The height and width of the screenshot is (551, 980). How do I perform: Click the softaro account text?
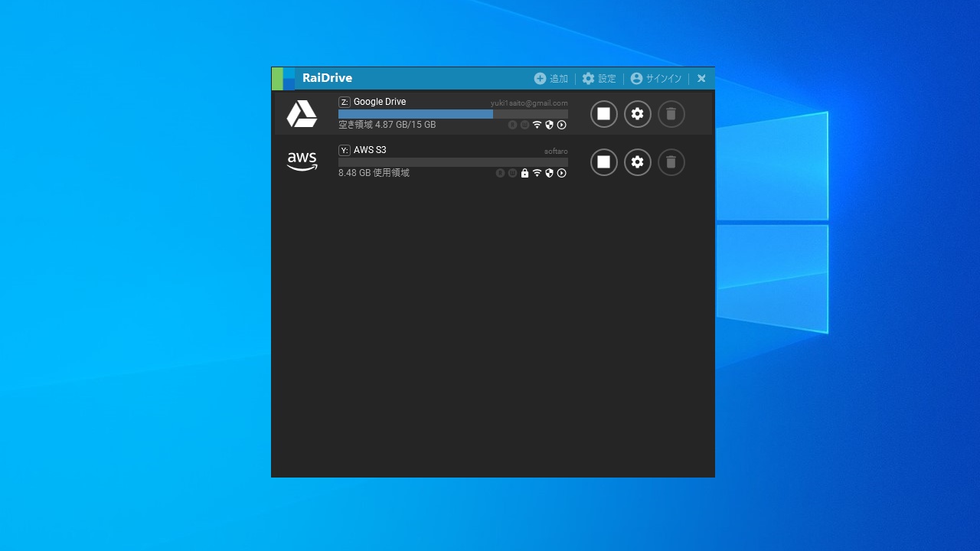click(556, 152)
